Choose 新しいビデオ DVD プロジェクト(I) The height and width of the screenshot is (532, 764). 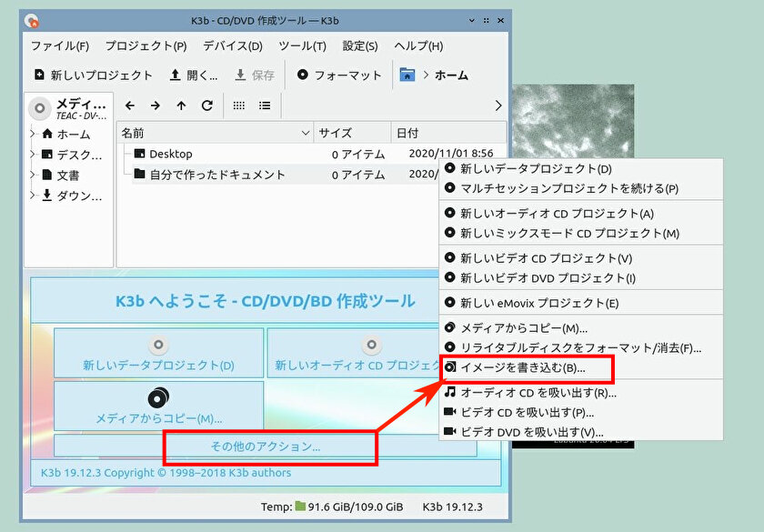581,277
